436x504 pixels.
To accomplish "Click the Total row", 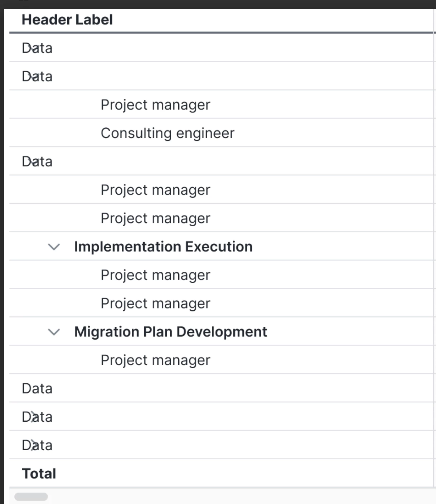I will (x=39, y=474).
